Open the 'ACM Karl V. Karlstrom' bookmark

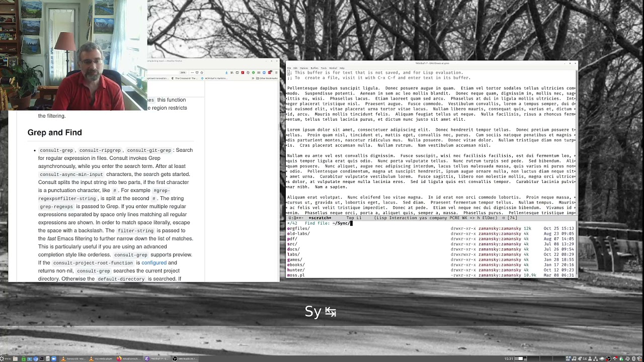(213, 78)
